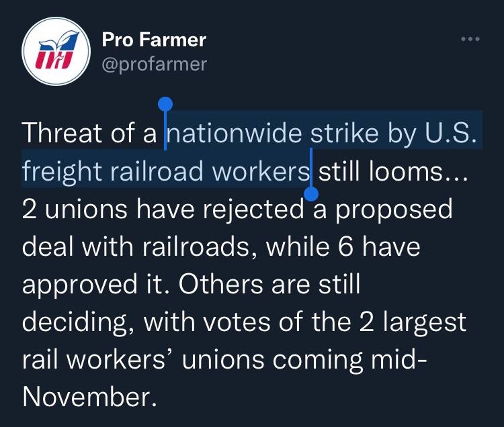Image resolution: width=504 pixels, height=427 pixels.
Task: Grab the top text selection start handle
Action: tap(165, 105)
